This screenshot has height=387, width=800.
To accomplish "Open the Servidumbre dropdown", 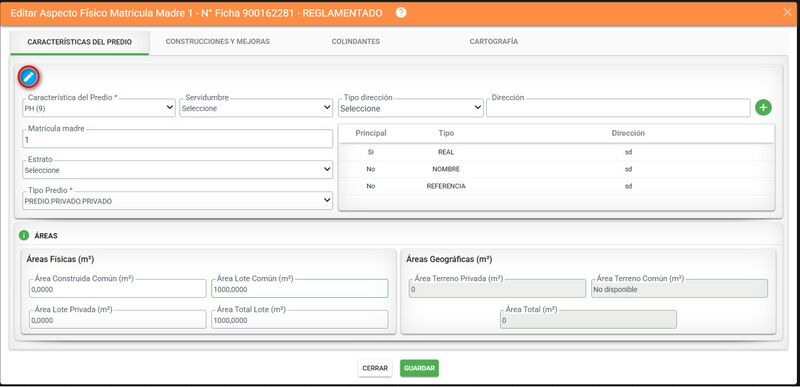I will click(x=256, y=108).
